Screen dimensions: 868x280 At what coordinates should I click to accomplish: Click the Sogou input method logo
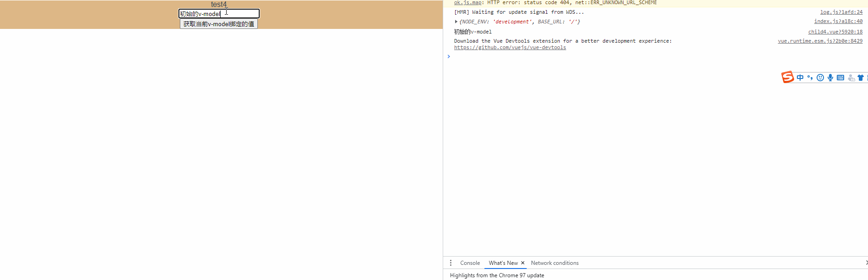pos(787,77)
